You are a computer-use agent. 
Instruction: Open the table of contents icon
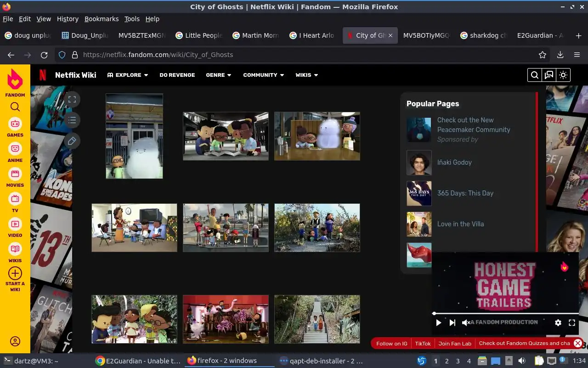pyautogui.click(x=72, y=120)
